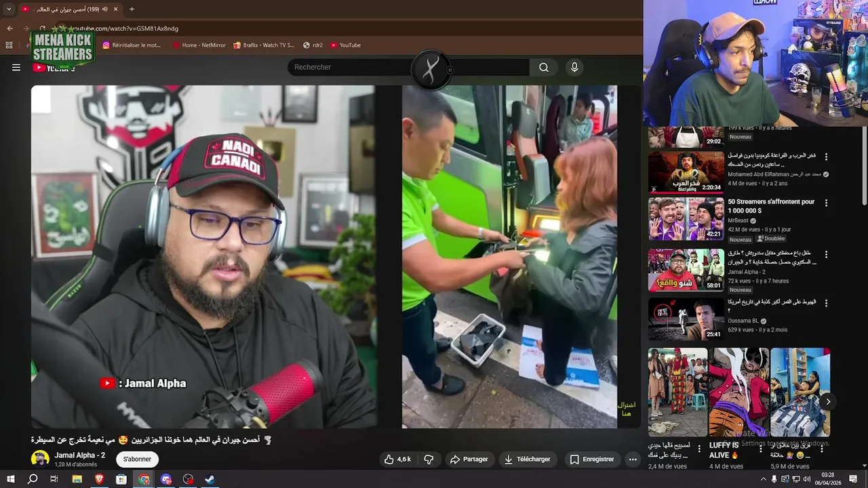Image resolution: width=868 pixels, height=488 pixels.
Task: Mute the tab via speaker icon
Action: (x=104, y=9)
